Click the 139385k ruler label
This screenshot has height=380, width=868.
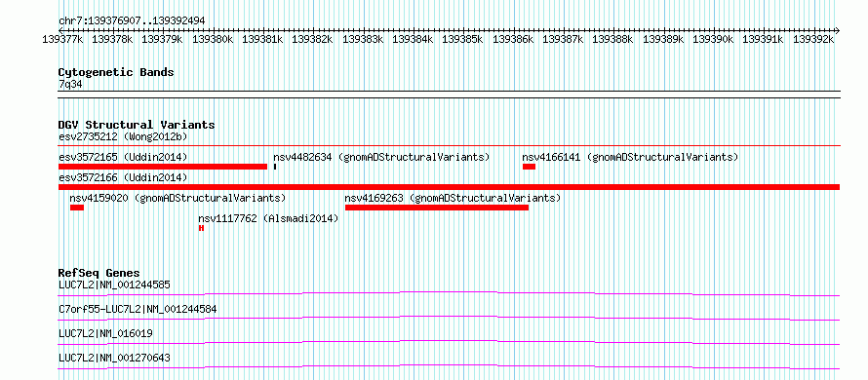point(463,39)
